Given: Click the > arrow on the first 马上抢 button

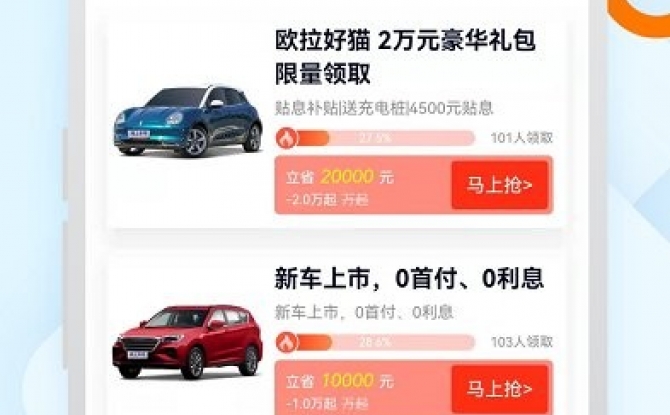Looking at the screenshot, I should coord(527,185).
